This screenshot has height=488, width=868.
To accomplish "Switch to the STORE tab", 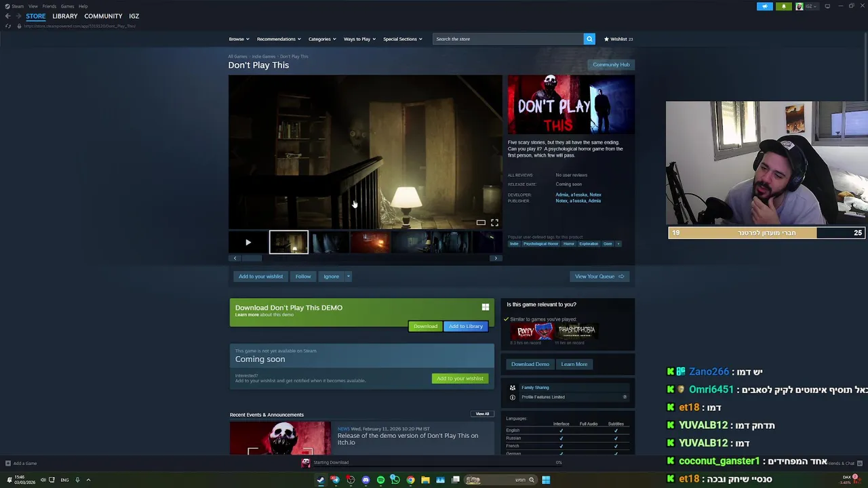I will [36, 16].
